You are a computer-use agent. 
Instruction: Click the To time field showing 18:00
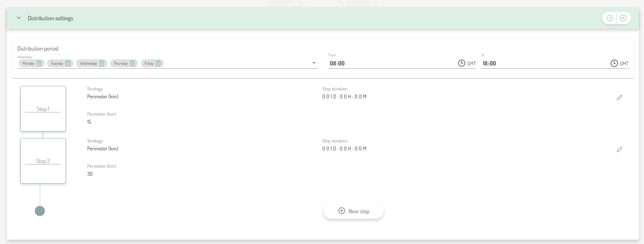pyautogui.click(x=543, y=63)
